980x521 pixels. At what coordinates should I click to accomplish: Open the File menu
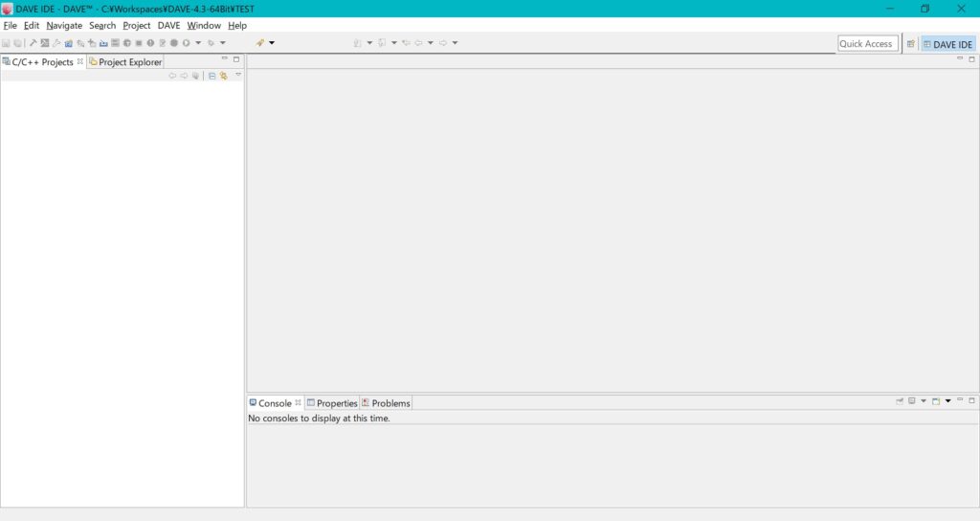10,26
